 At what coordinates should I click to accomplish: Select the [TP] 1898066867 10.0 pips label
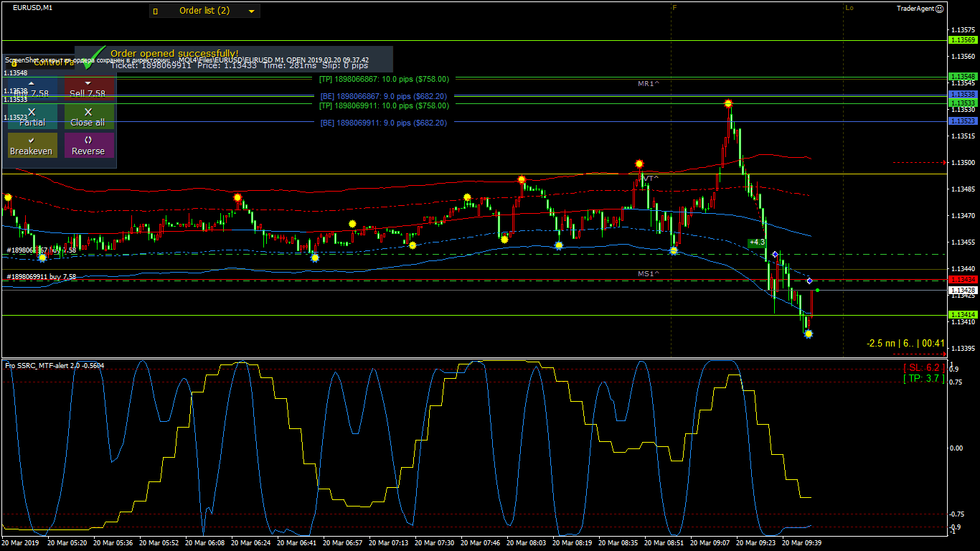click(384, 79)
